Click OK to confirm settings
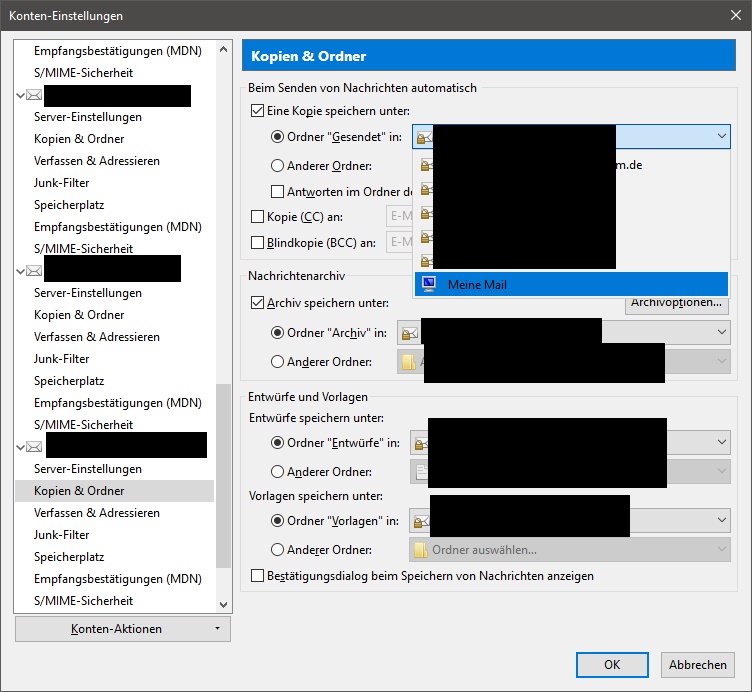752x692 pixels. coord(612,665)
